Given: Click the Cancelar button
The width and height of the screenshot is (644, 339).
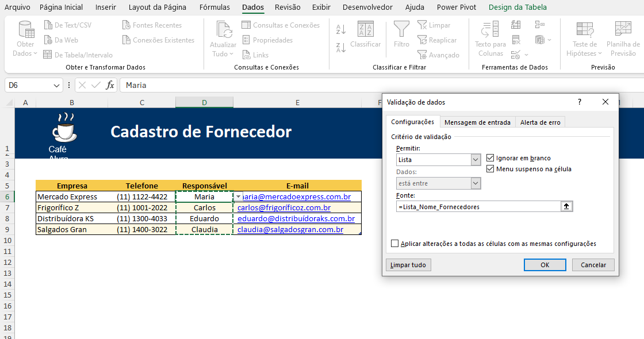Looking at the screenshot, I should coord(593,265).
